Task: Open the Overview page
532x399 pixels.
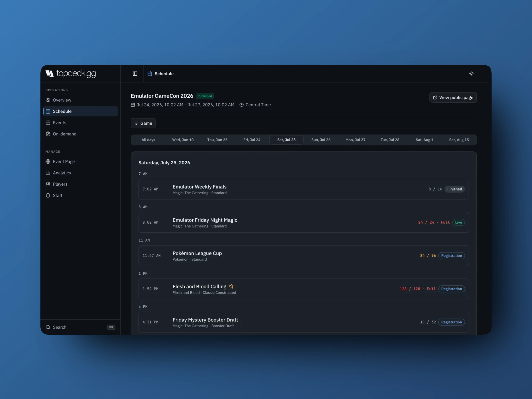Action: (80, 100)
